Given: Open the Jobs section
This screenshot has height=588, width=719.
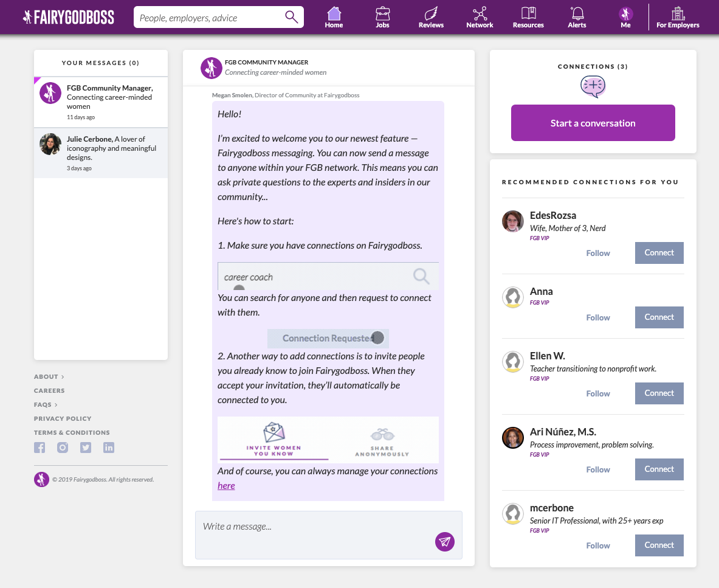Looking at the screenshot, I should tap(382, 18).
